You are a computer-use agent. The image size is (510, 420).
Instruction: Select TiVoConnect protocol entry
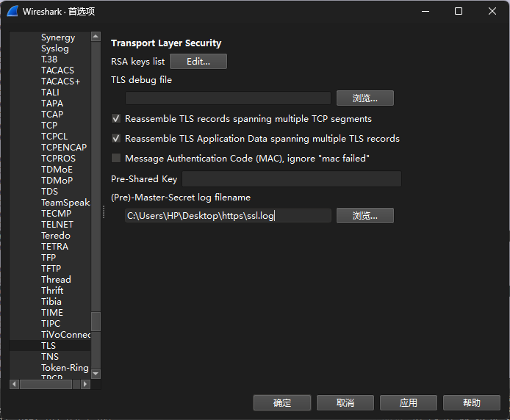point(65,335)
